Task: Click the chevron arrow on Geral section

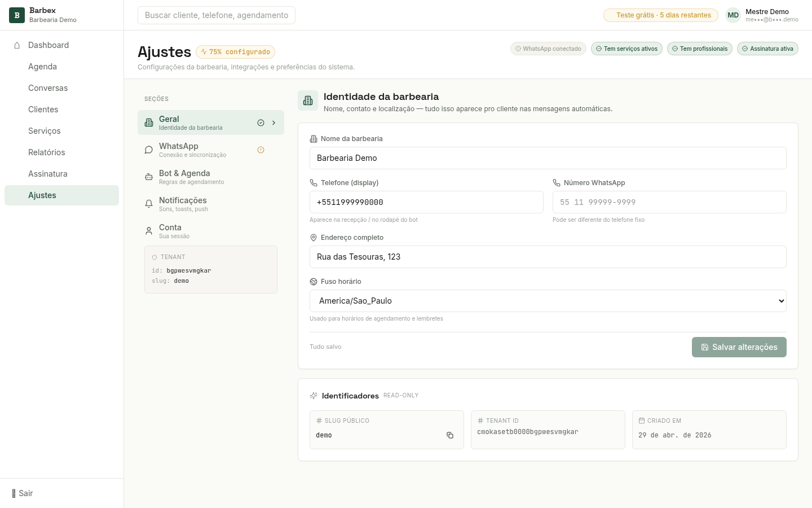Action: [274, 122]
